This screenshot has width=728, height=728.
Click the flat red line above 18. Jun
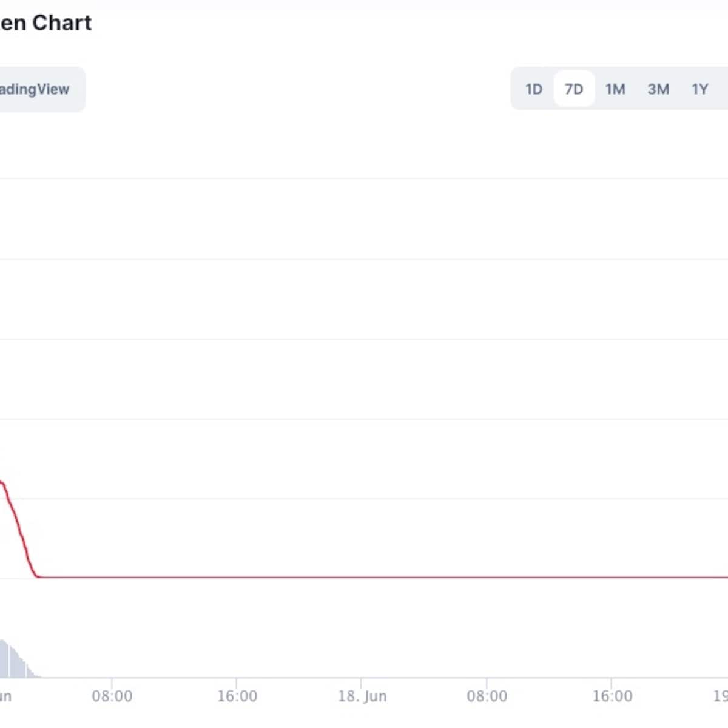click(x=362, y=577)
